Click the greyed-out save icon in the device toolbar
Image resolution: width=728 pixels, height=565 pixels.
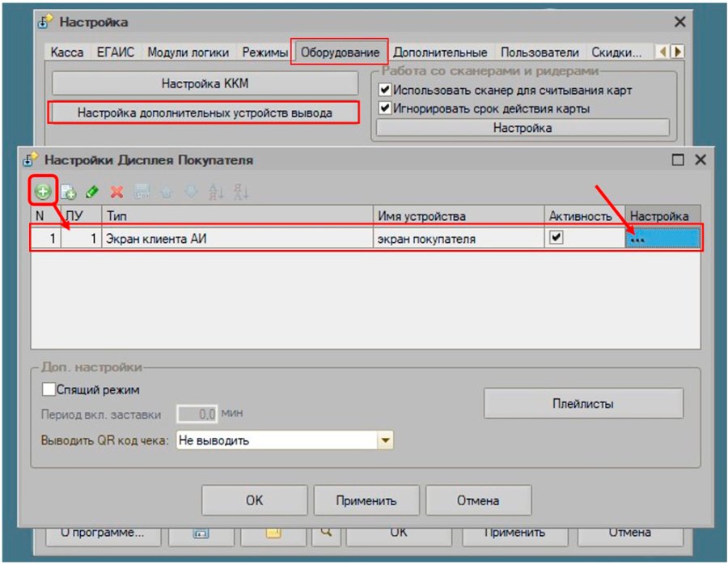coord(142,191)
